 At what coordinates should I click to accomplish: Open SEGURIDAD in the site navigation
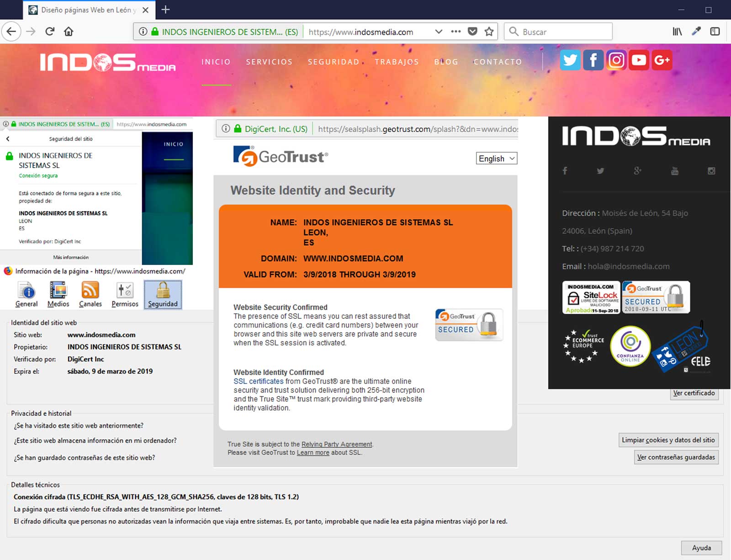[x=334, y=62]
